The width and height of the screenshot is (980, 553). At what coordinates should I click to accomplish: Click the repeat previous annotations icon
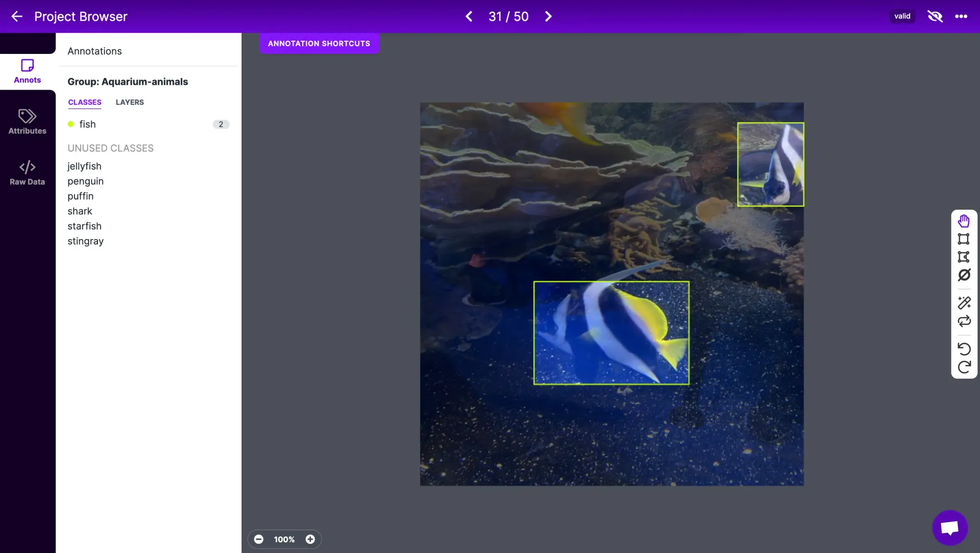coord(964,321)
